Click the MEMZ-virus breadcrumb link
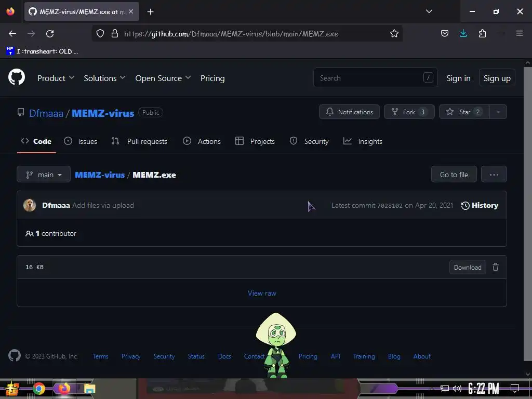Image resolution: width=532 pixels, height=399 pixels. [x=100, y=175]
